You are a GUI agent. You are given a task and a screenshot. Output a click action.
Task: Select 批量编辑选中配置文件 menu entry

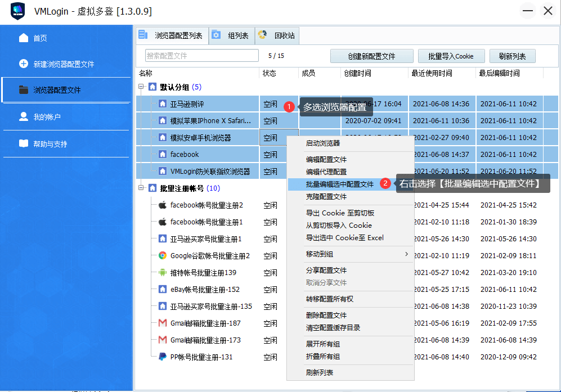(x=350, y=184)
